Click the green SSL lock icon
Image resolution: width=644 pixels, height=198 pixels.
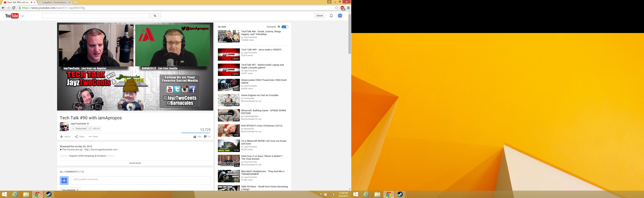click(x=20, y=8)
